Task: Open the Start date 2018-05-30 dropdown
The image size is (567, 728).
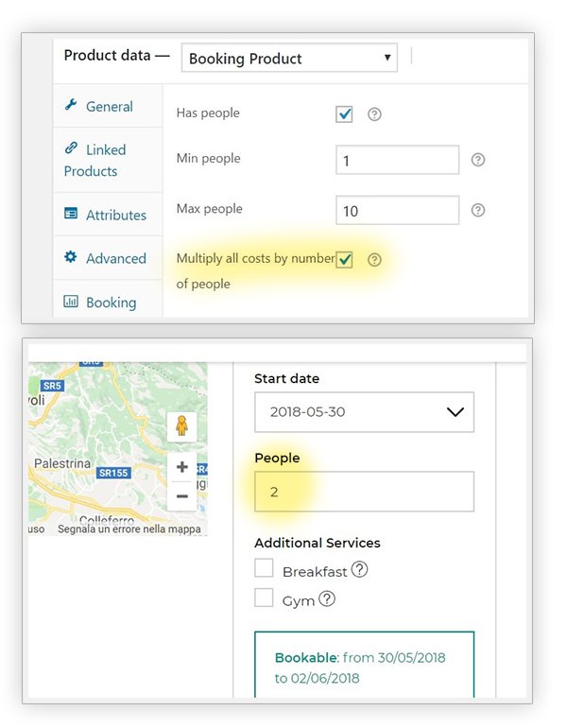Action: (364, 412)
